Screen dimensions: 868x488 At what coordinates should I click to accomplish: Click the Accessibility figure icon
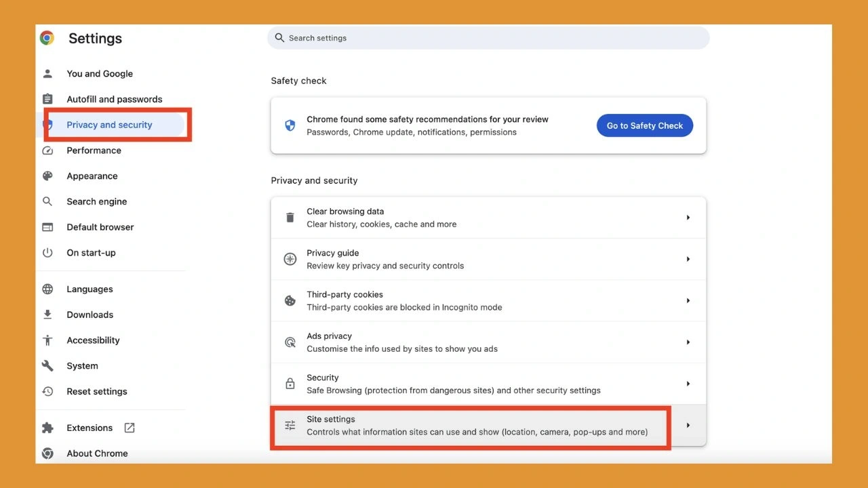(x=47, y=340)
